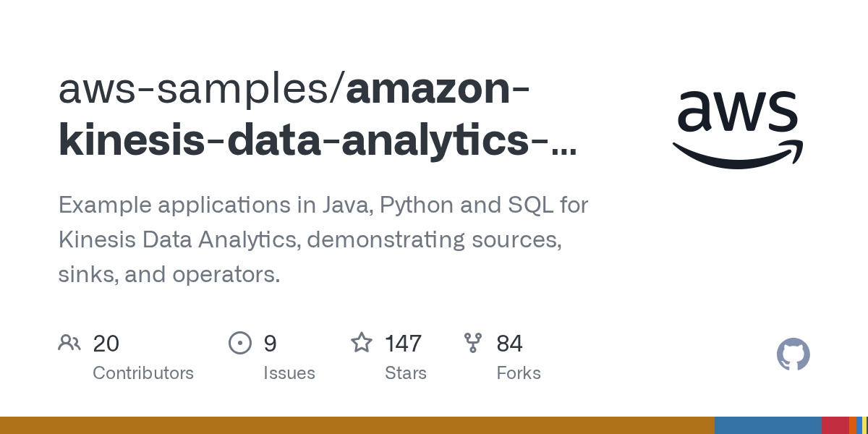This screenshot has width=868, height=434.
Task: Click the Contributors people icon
Action: pyautogui.click(x=69, y=342)
